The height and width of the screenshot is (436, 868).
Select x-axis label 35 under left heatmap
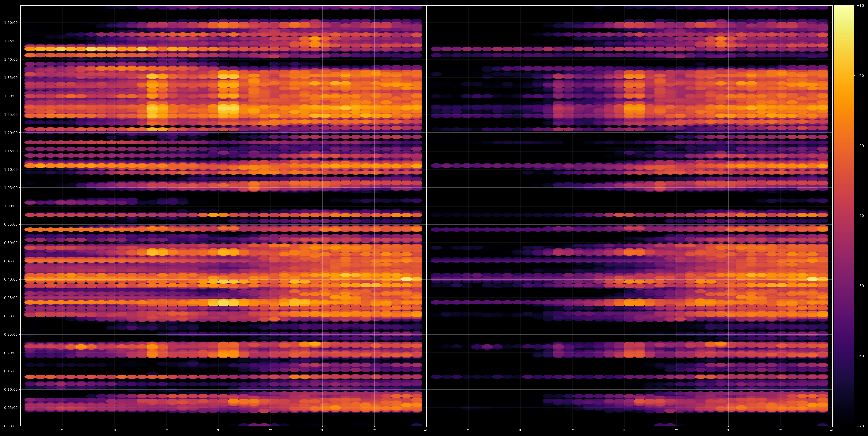pos(374,430)
